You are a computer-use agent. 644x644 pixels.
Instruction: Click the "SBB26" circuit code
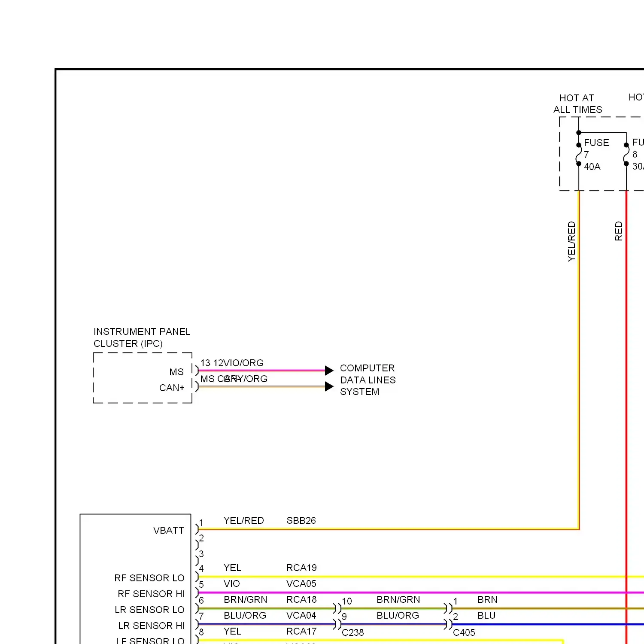point(301,520)
